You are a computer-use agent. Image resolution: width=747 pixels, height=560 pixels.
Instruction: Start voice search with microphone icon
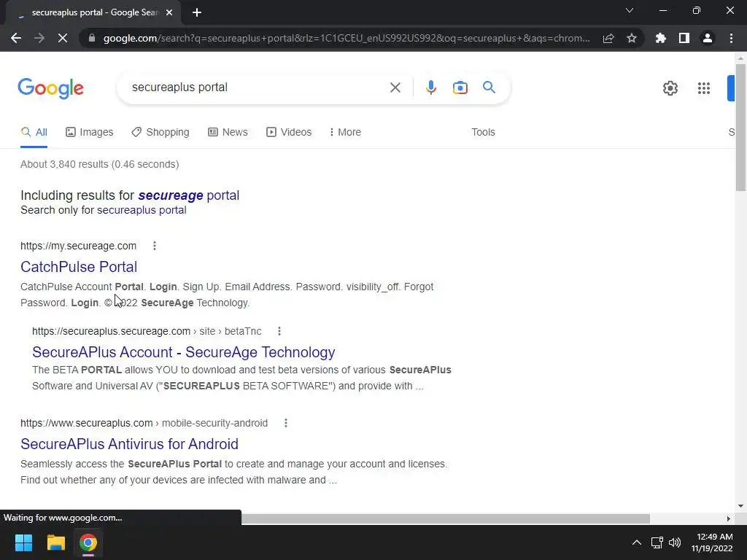click(431, 87)
